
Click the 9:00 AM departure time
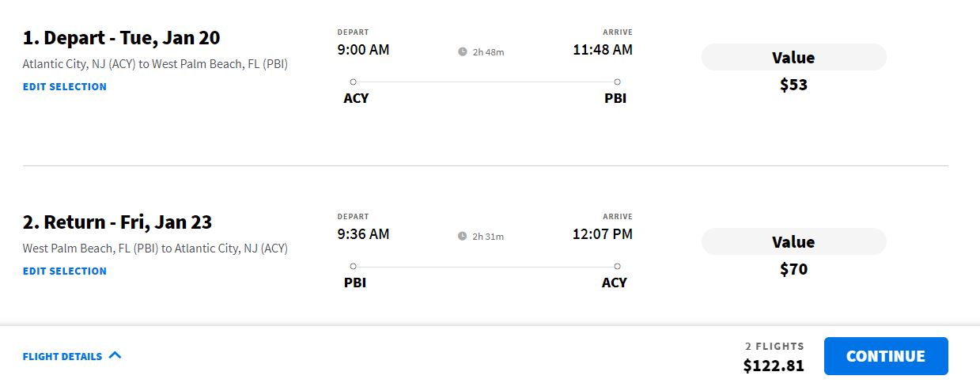363,50
